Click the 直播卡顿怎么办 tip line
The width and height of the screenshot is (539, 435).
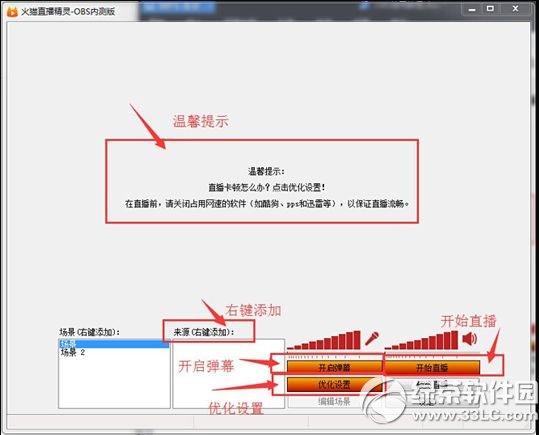click(x=266, y=187)
